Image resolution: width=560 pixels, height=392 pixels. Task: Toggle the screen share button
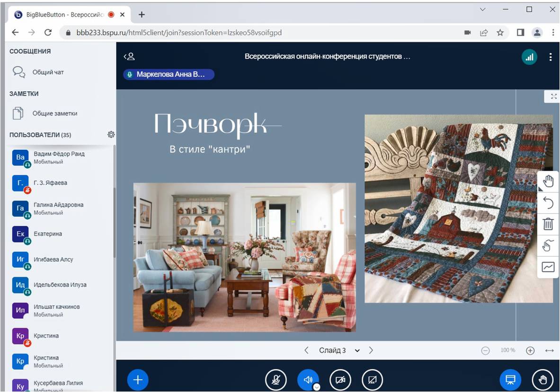coord(372,380)
